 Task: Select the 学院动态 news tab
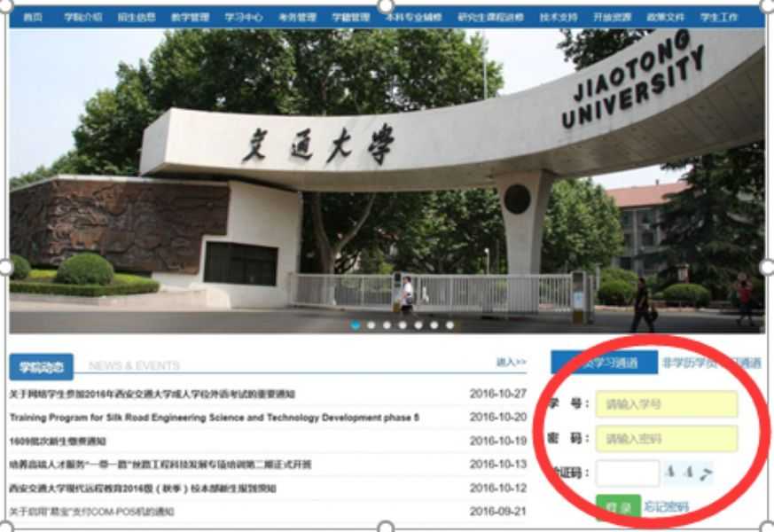click(x=42, y=367)
